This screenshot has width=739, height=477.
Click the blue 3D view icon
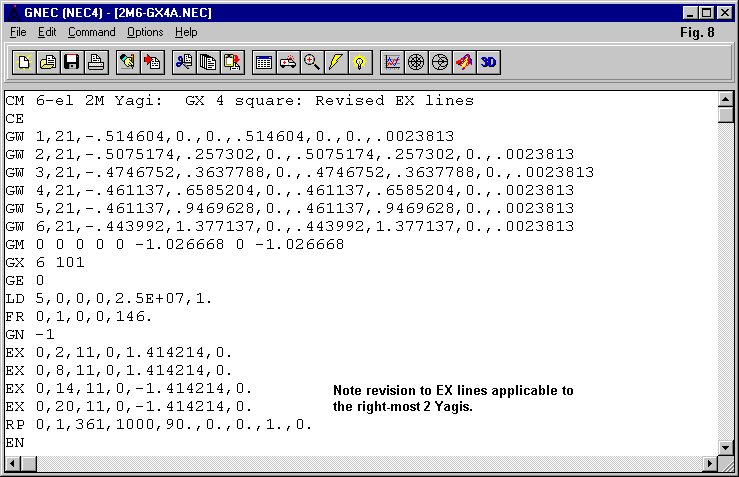click(x=488, y=62)
